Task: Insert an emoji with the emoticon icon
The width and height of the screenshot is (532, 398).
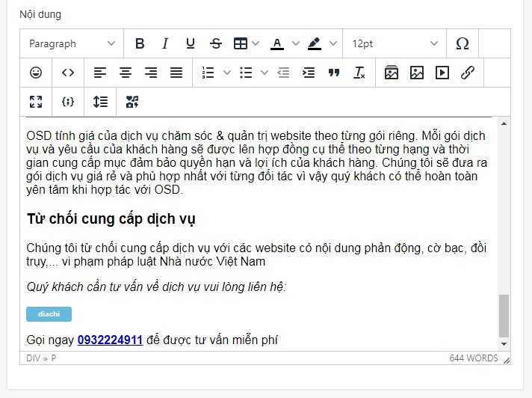Action: click(x=36, y=73)
